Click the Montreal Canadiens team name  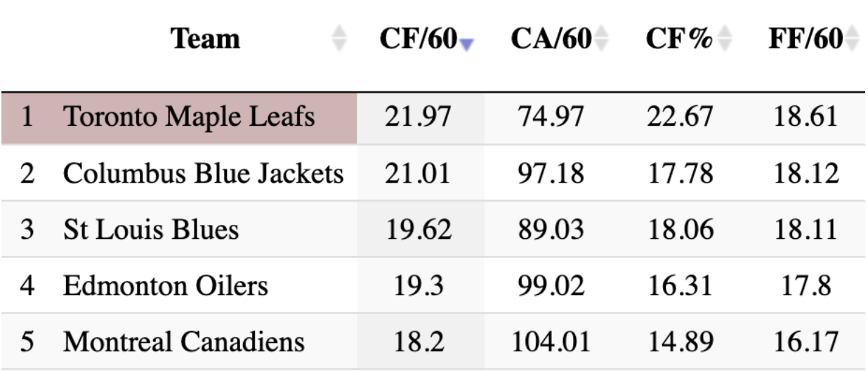pyautogui.click(x=183, y=342)
